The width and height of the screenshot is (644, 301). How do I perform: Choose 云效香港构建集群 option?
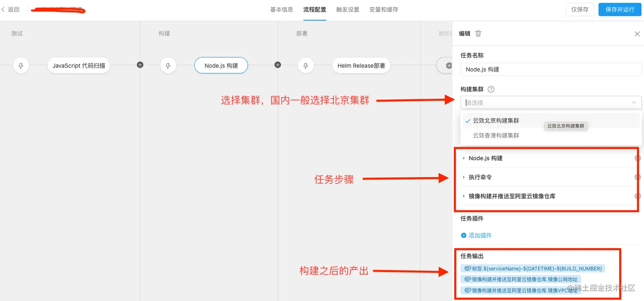[551, 135]
